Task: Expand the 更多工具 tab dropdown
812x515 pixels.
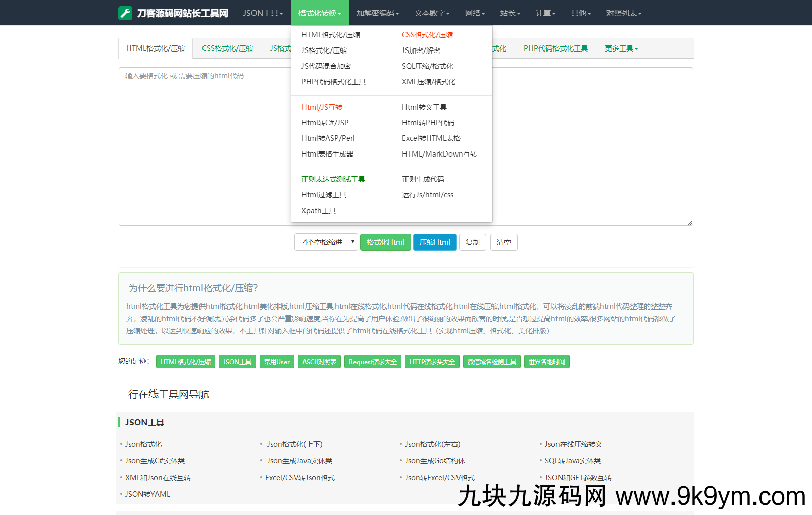Action: [x=621, y=48]
